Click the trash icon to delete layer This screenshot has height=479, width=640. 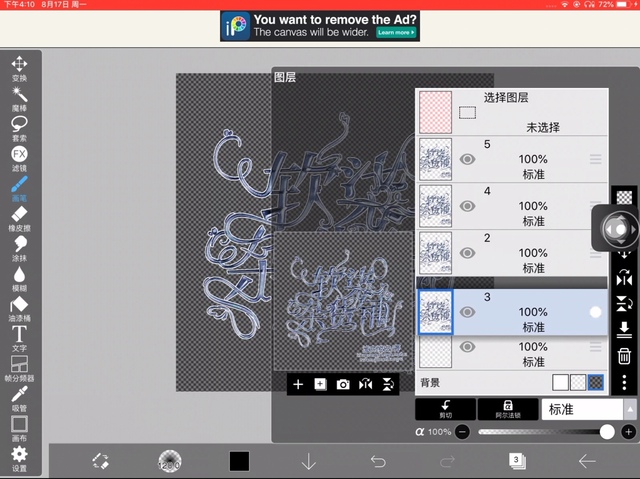[x=624, y=356]
